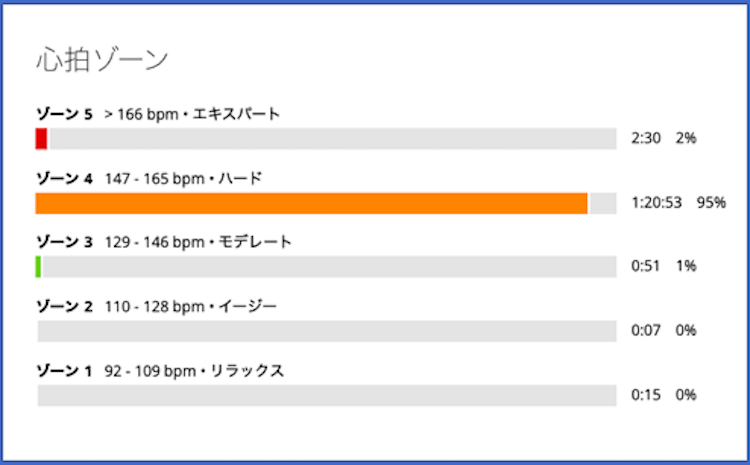Click the 1:20:53 duration value
Screen dimensions: 750x465
point(656,203)
